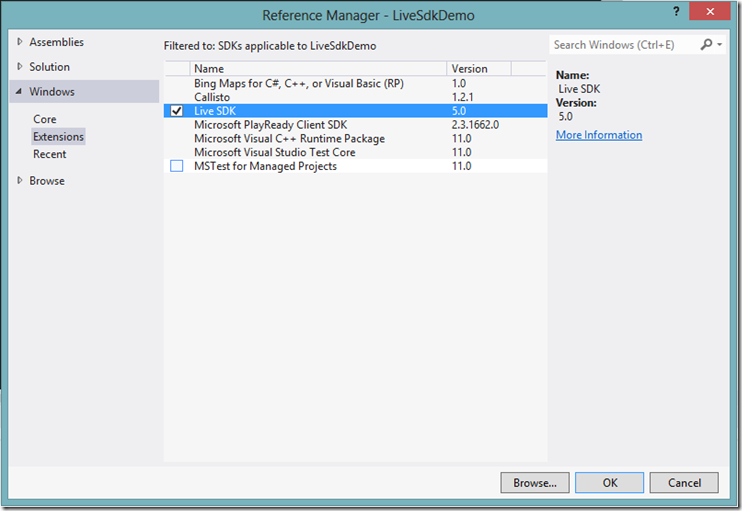This screenshot has height=511, width=742.
Task: Uncheck the Live SDK checkbox
Action: (177, 111)
